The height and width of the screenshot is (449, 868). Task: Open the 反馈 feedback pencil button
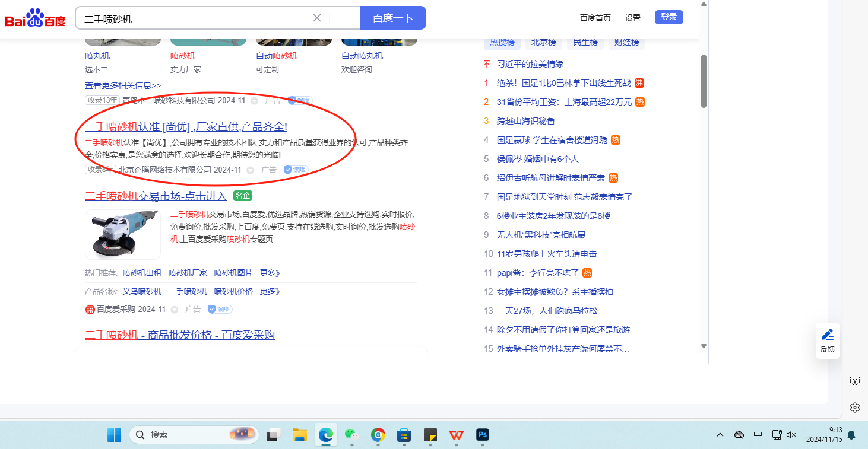click(828, 340)
